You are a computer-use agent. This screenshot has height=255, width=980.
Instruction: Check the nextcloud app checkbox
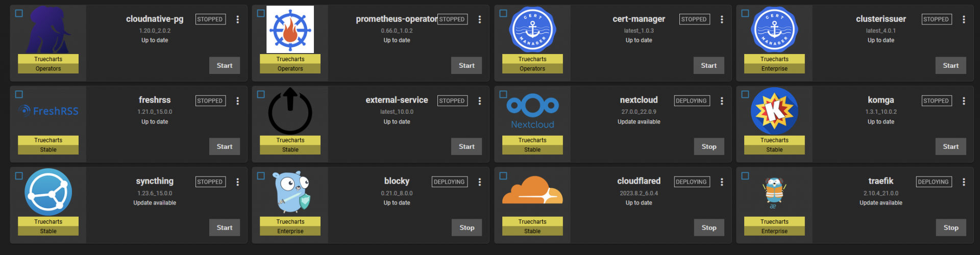click(503, 94)
